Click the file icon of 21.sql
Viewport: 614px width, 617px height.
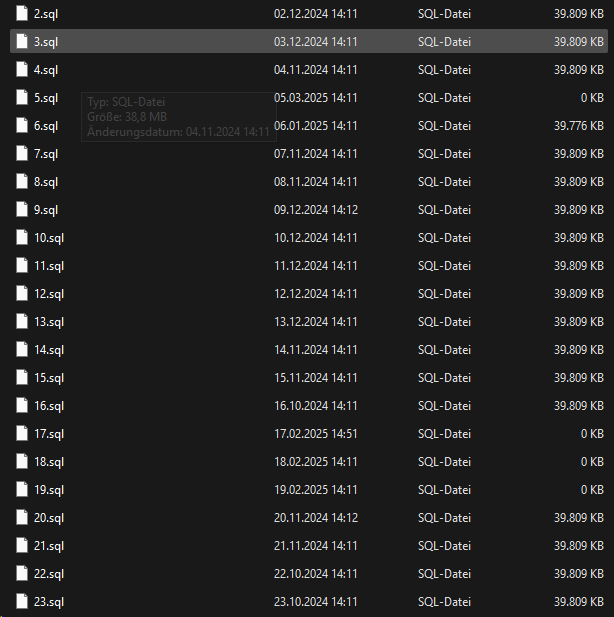[x=22, y=546]
